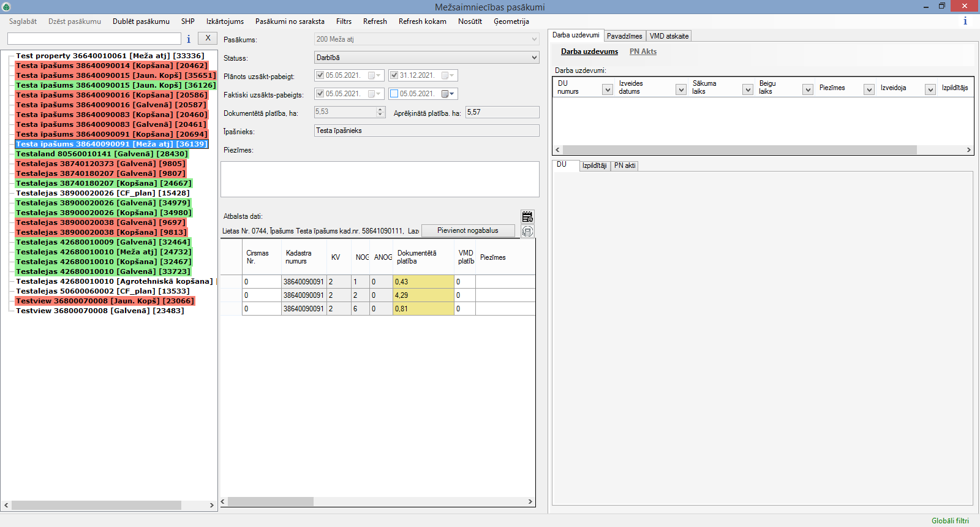980x527 pixels.
Task: Switch to the VMD atskaite tab
Action: pyautogui.click(x=669, y=36)
